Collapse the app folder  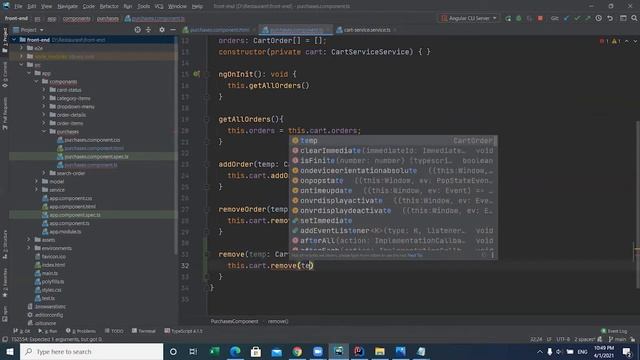tap(29, 73)
